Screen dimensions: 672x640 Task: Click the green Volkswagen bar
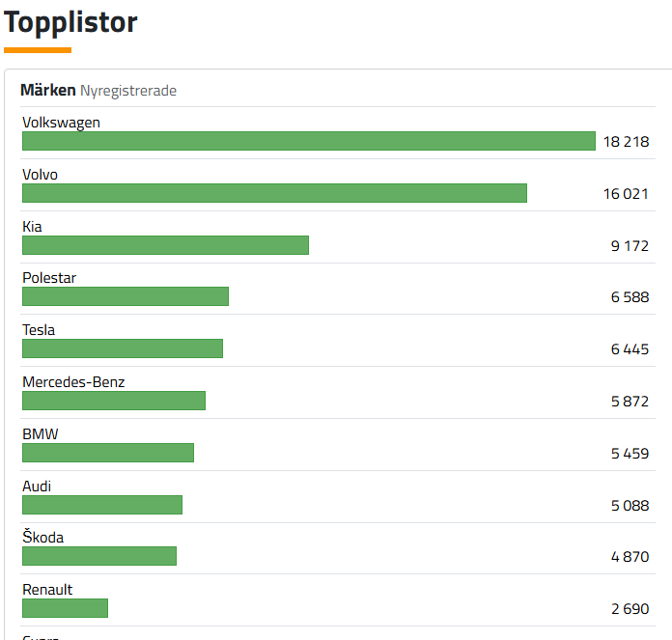308,141
